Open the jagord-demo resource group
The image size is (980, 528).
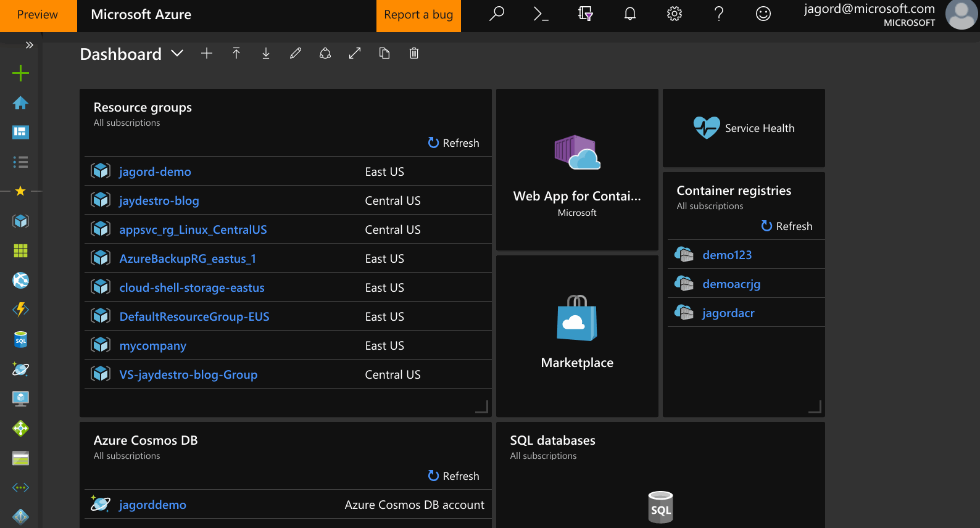tap(155, 171)
